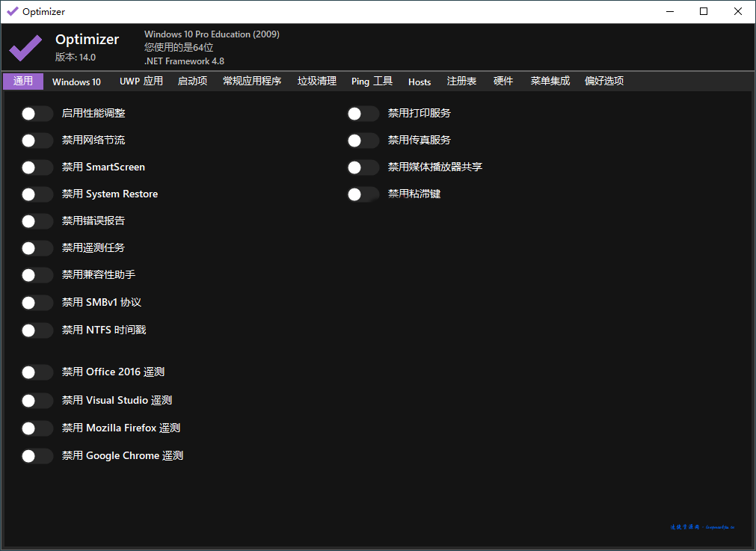Click the 禁用 Google Chrome 遥测 label
Viewport: 756px width, 551px height.
click(123, 455)
